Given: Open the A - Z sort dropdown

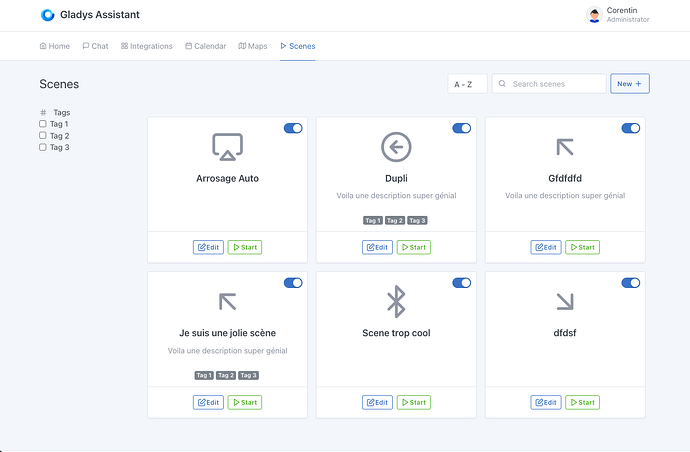Looking at the screenshot, I should pos(467,84).
